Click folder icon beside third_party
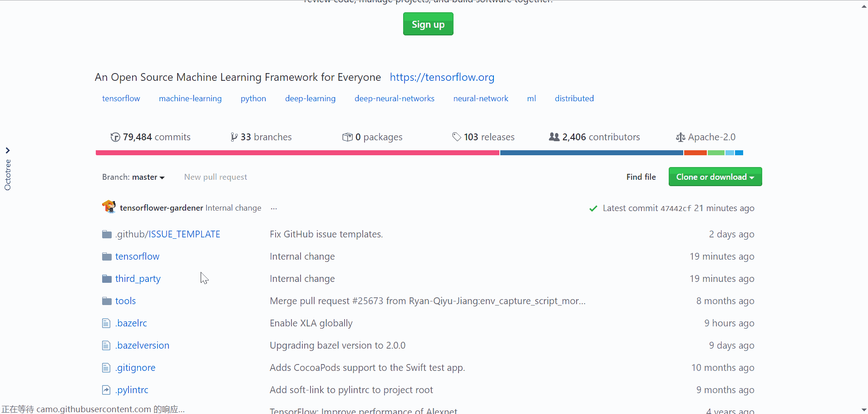The width and height of the screenshot is (868, 414). (107, 279)
